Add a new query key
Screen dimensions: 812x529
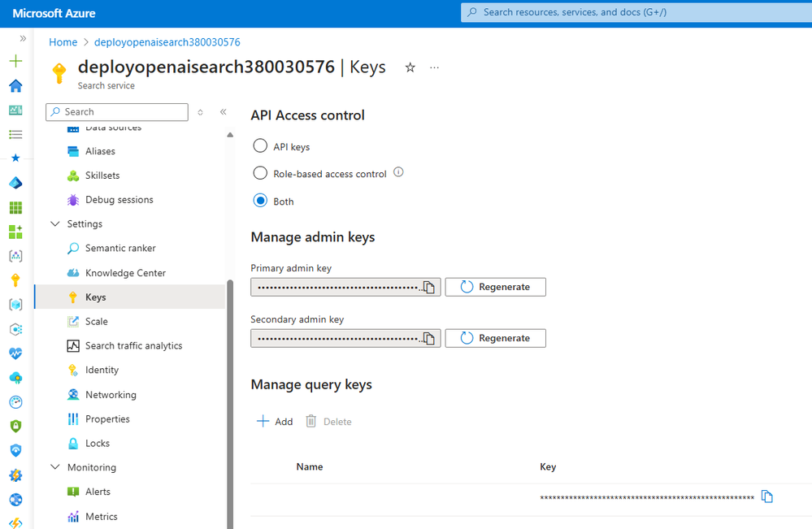pos(275,422)
